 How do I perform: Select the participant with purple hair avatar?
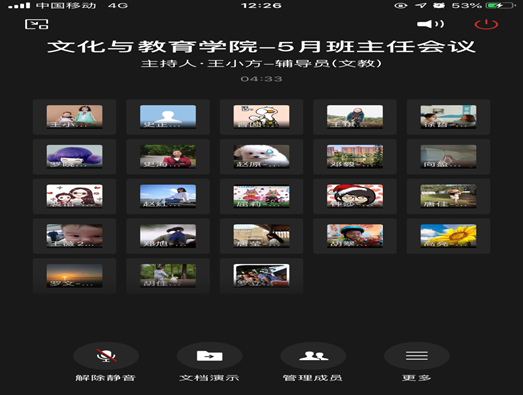pyautogui.click(x=74, y=156)
